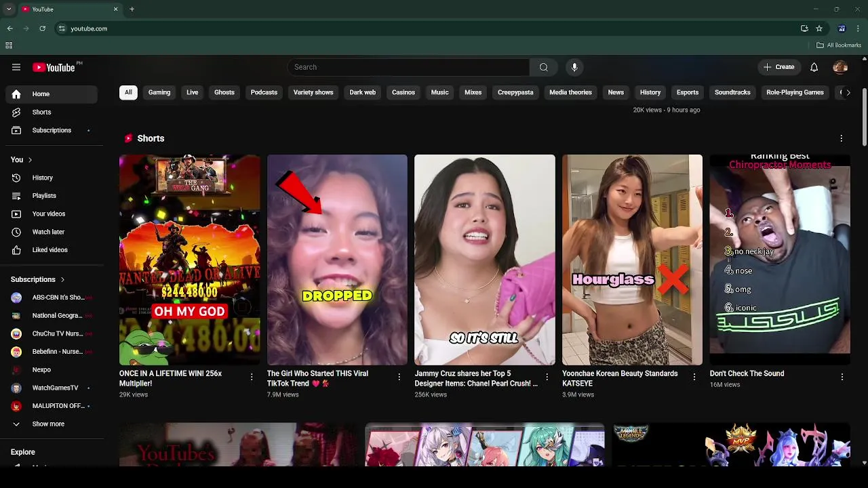Open the browser extension icon
868x488 pixels.
[x=842, y=28]
